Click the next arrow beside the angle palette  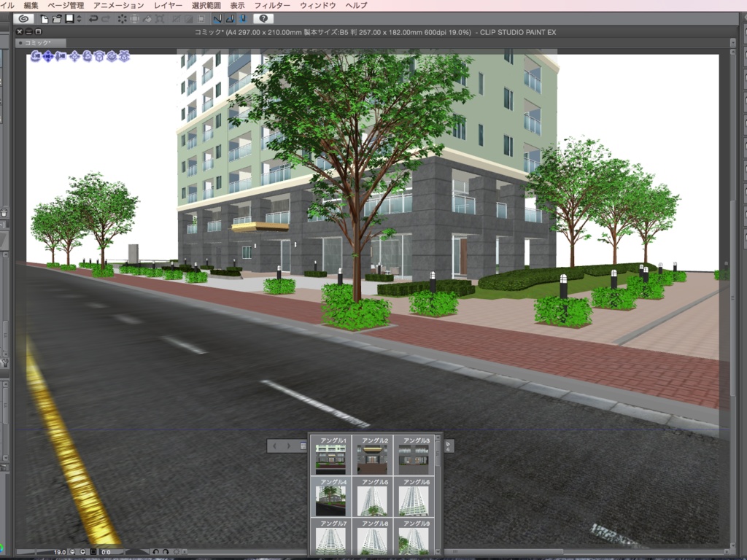(289, 446)
